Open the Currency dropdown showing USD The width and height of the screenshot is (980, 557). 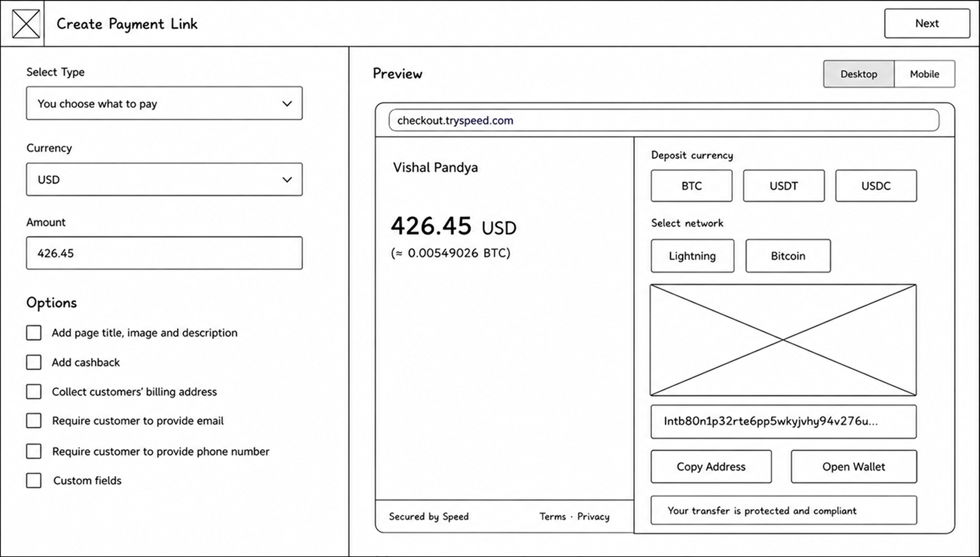click(164, 179)
